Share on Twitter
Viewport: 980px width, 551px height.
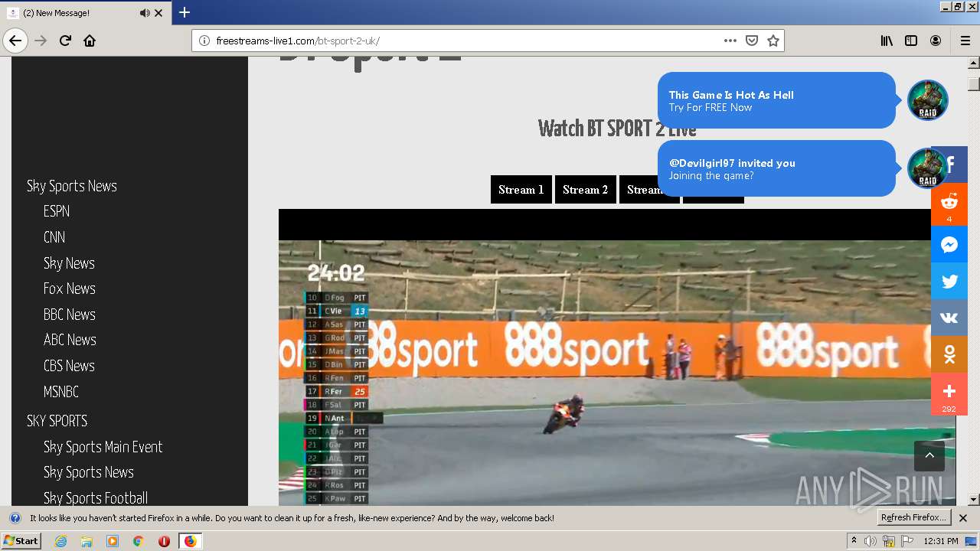click(949, 281)
